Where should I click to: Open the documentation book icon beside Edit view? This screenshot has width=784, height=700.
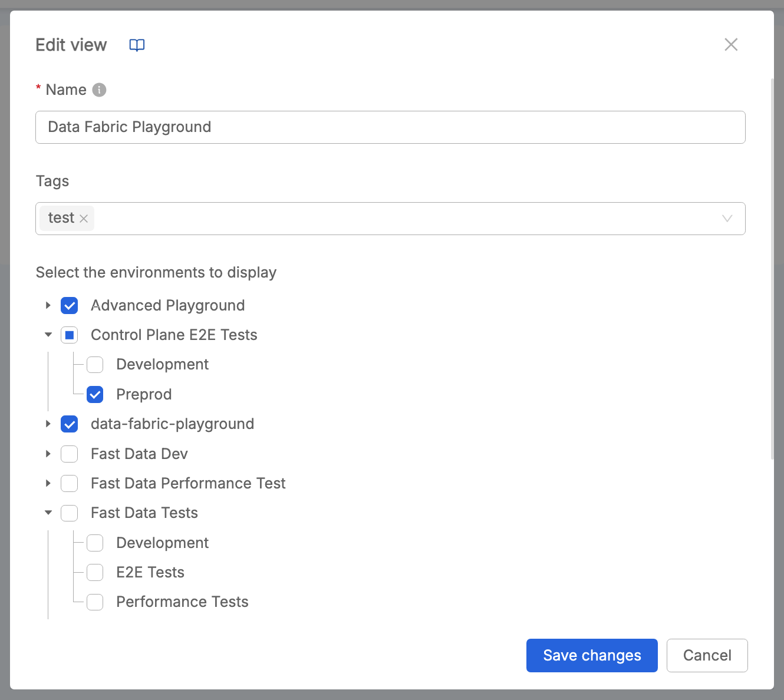point(136,45)
